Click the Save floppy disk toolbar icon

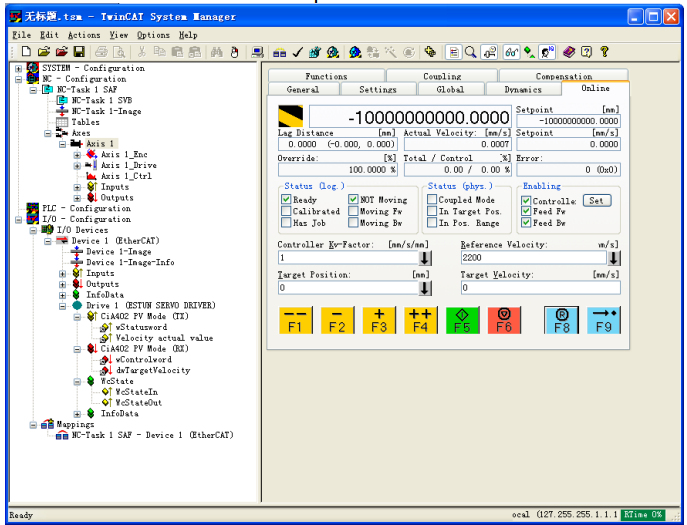[x=79, y=52]
